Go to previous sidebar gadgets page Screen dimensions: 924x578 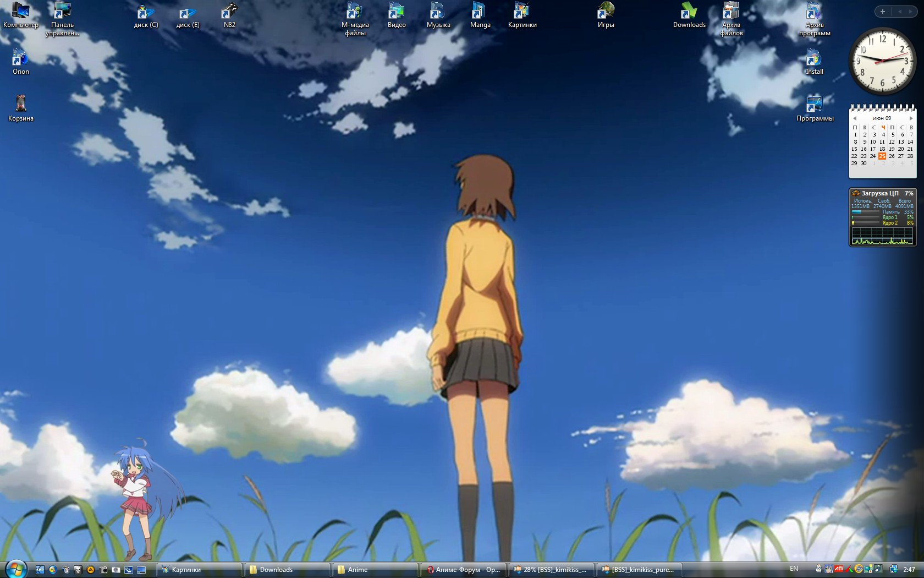click(x=900, y=12)
